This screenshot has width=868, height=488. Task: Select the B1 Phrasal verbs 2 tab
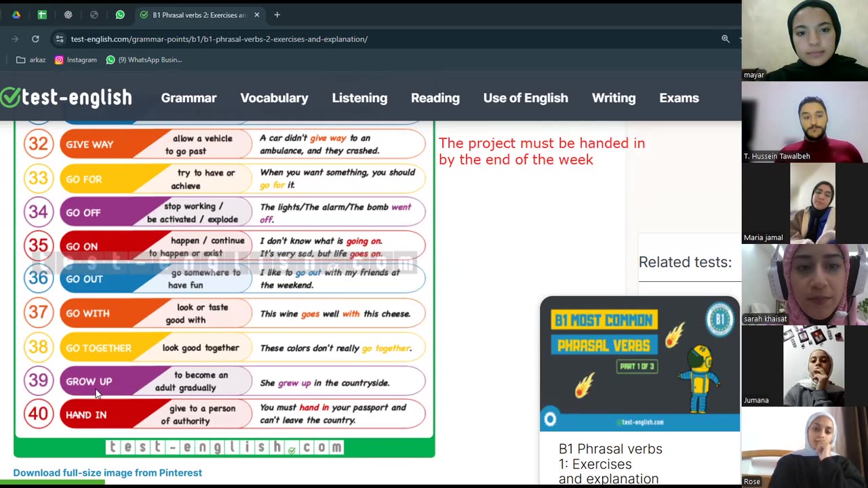(199, 15)
